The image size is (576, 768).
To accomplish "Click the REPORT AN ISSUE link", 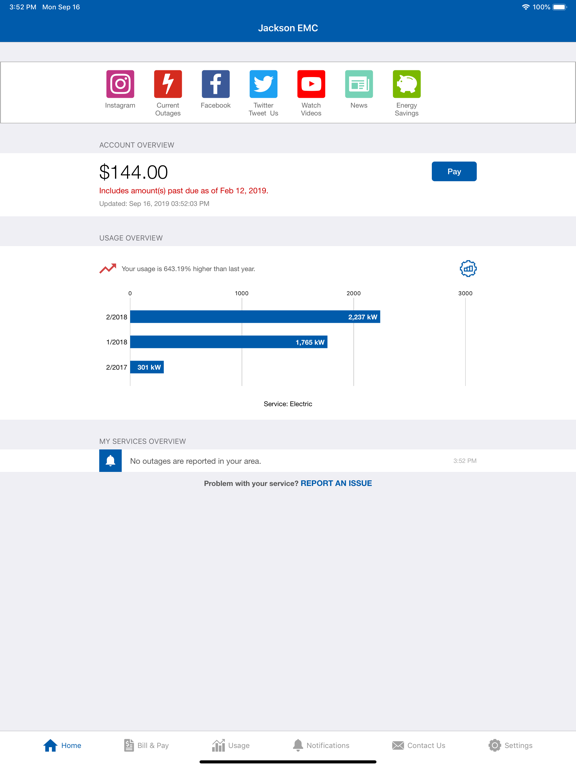I will (x=336, y=483).
